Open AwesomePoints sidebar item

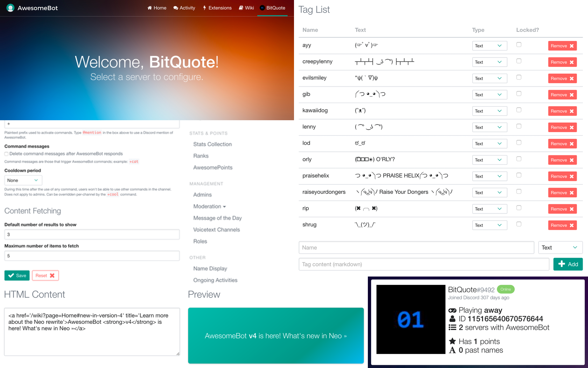coord(213,168)
